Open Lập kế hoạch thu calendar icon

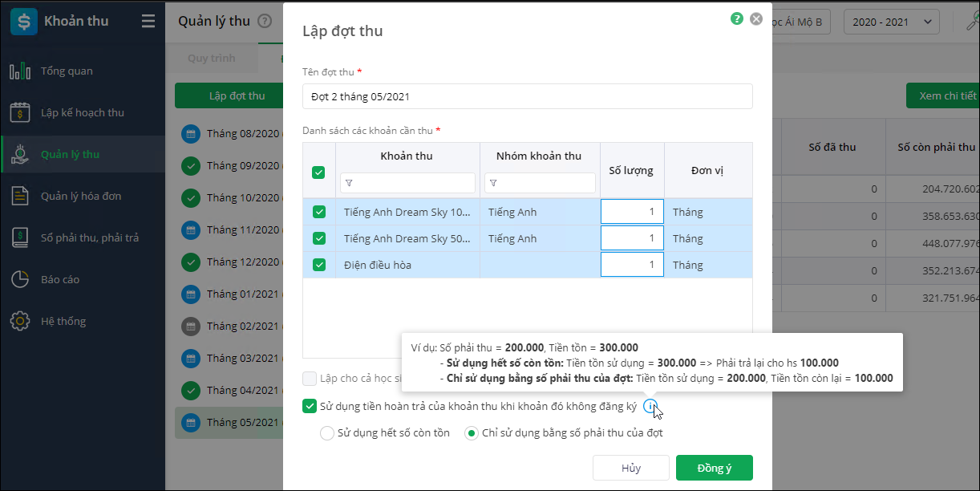20,113
